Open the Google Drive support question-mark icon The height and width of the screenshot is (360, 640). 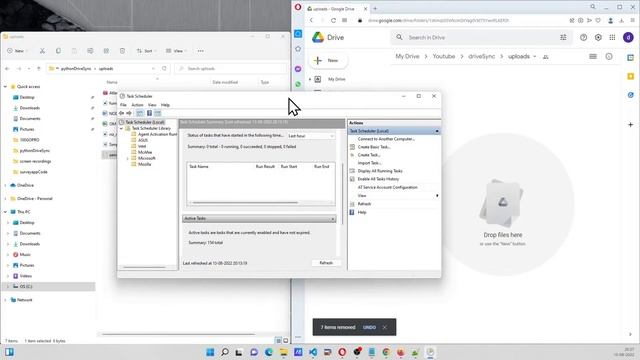coord(584,37)
